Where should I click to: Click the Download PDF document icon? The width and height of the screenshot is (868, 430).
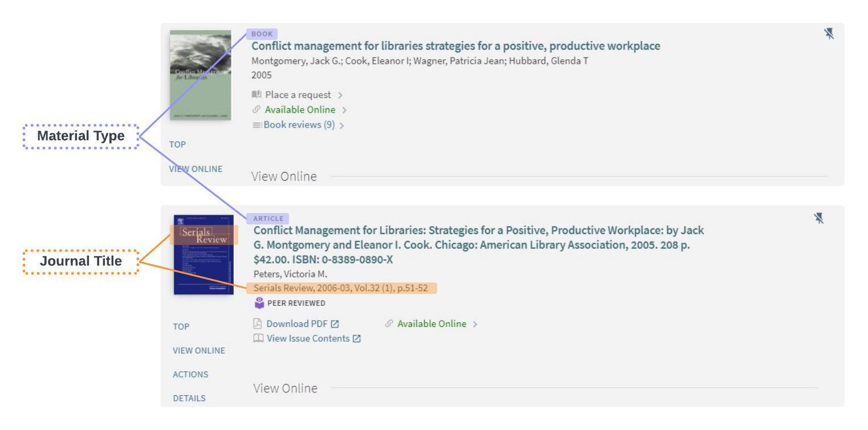[x=258, y=323]
